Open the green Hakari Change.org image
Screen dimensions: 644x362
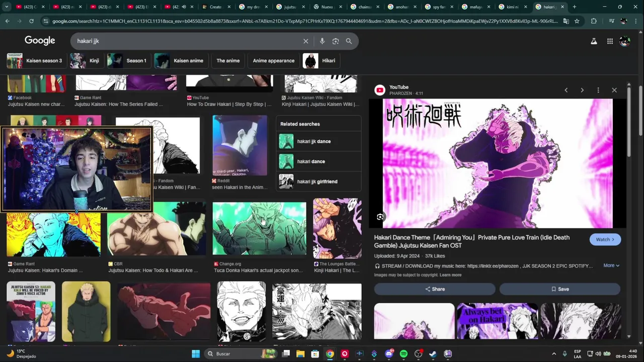tap(259, 229)
